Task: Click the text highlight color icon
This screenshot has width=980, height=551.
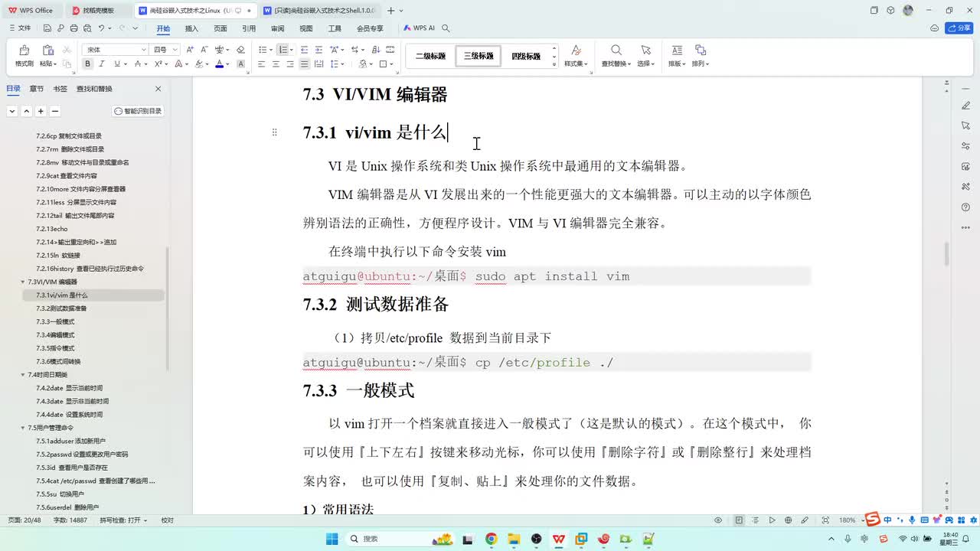Action: pos(199,64)
